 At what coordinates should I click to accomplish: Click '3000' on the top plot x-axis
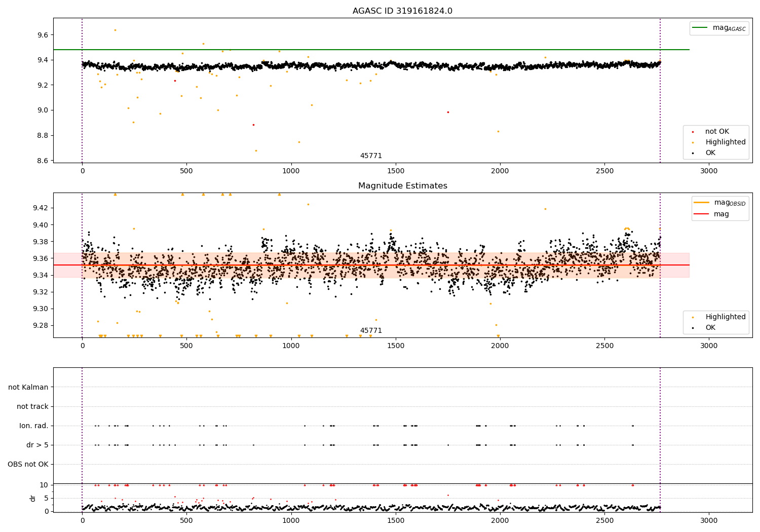(x=709, y=171)
